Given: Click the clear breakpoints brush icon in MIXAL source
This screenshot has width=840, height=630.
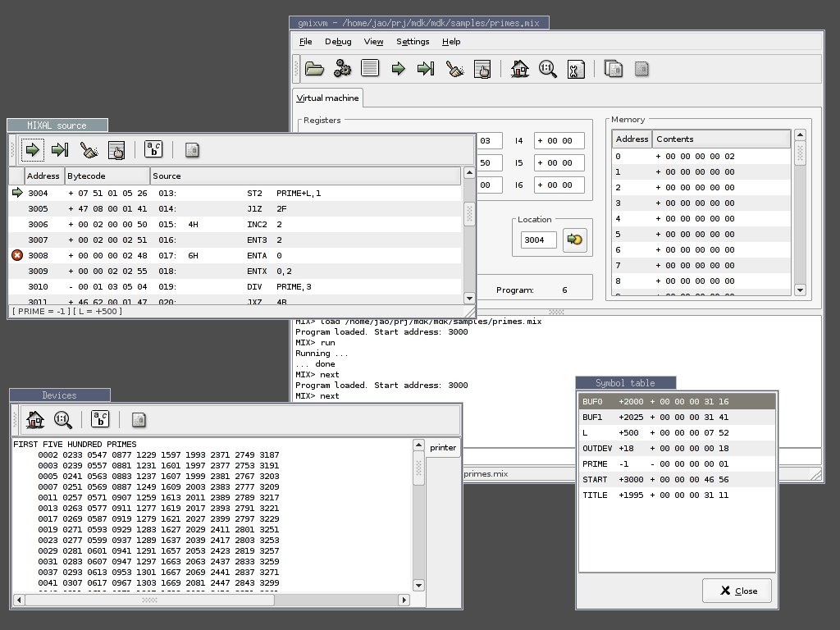Looking at the screenshot, I should point(89,150).
